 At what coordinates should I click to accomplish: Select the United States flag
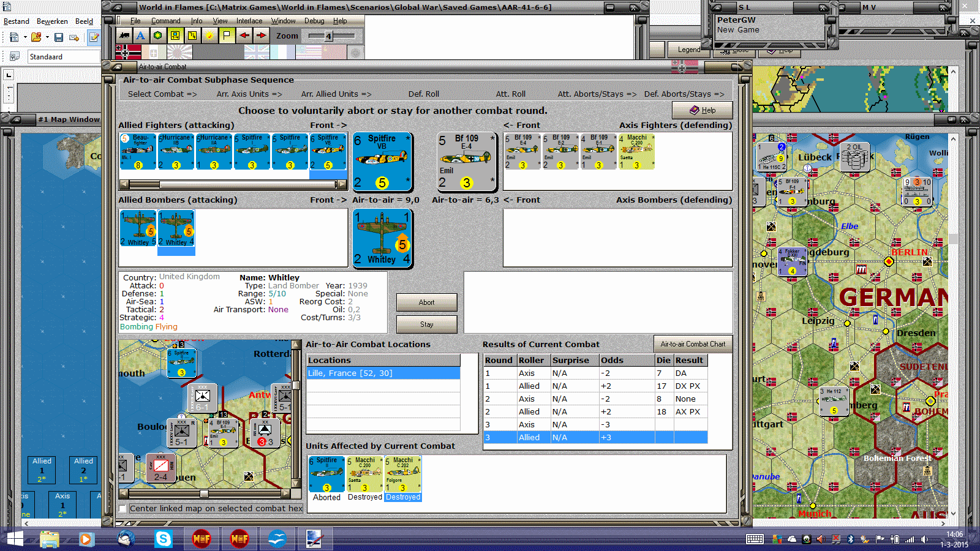(308, 52)
